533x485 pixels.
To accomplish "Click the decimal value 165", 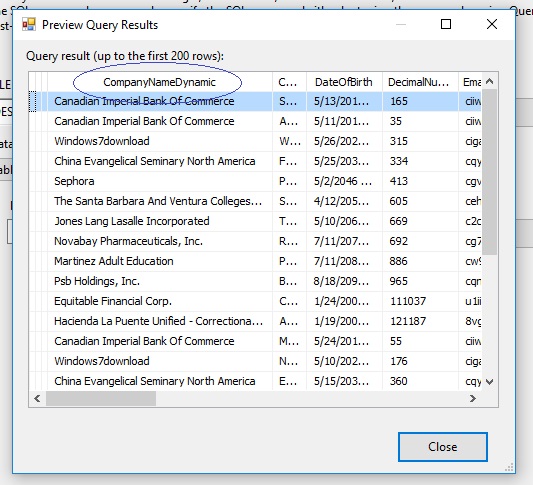I will 420,101.
